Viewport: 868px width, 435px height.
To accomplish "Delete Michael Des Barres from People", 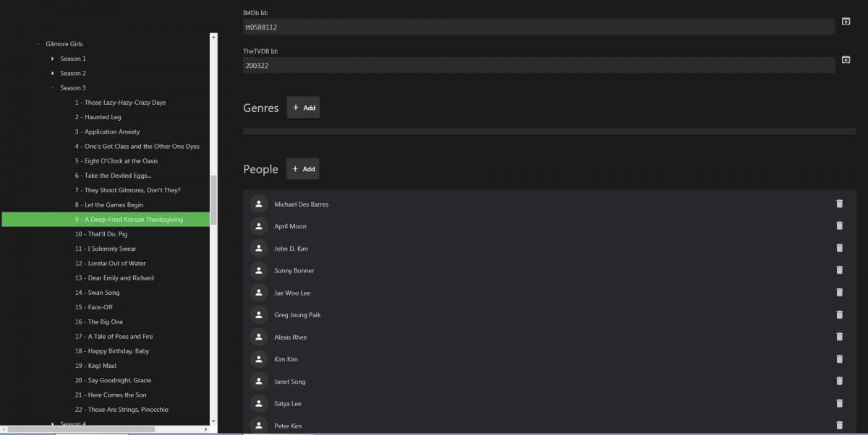I will (839, 204).
